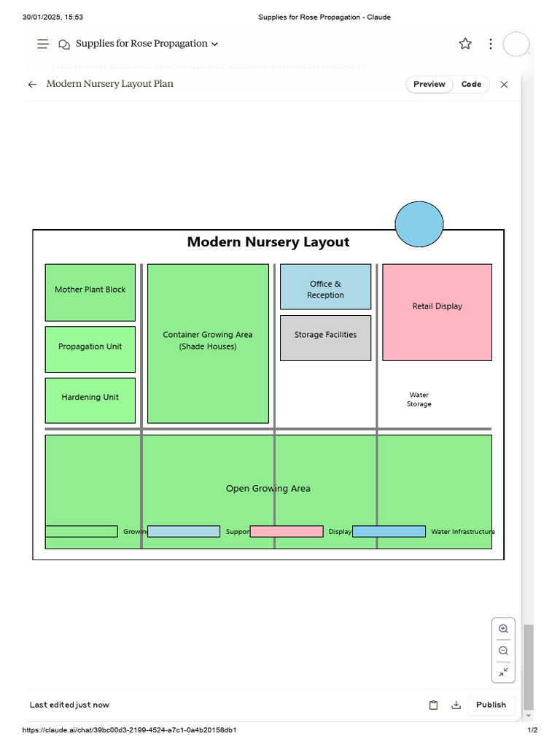The height and width of the screenshot is (747, 560).
Task: Click the blue Water Infrastructure swatch
Action: pyautogui.click(x=389, y=532)
